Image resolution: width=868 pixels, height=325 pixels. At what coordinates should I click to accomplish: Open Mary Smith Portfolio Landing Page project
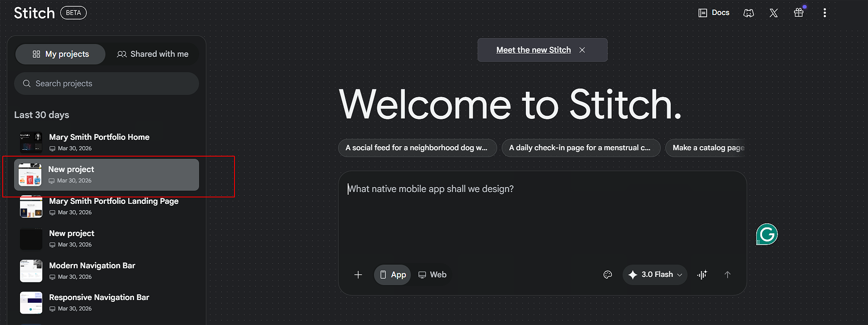(106, 207)
